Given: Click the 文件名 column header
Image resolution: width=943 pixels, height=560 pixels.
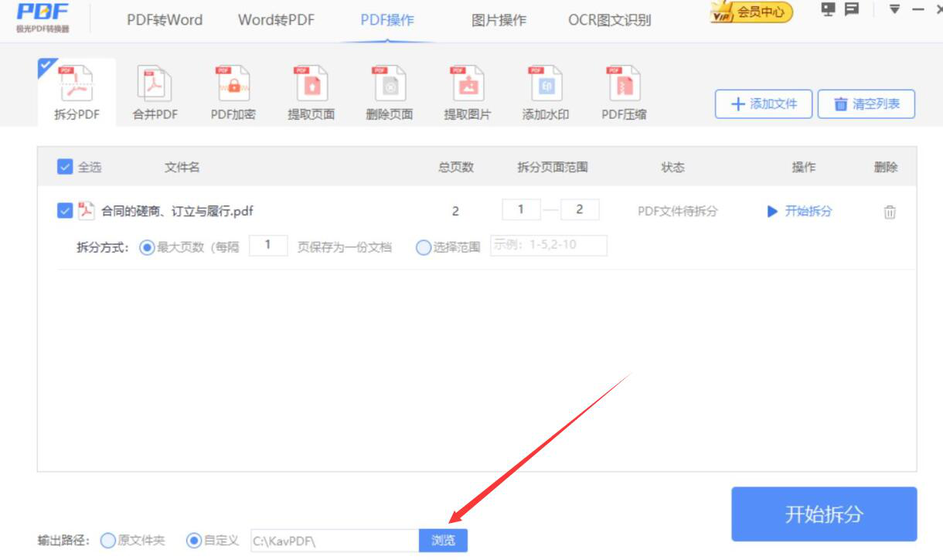Looking at the screenshot, I should (x=182, y=167).
